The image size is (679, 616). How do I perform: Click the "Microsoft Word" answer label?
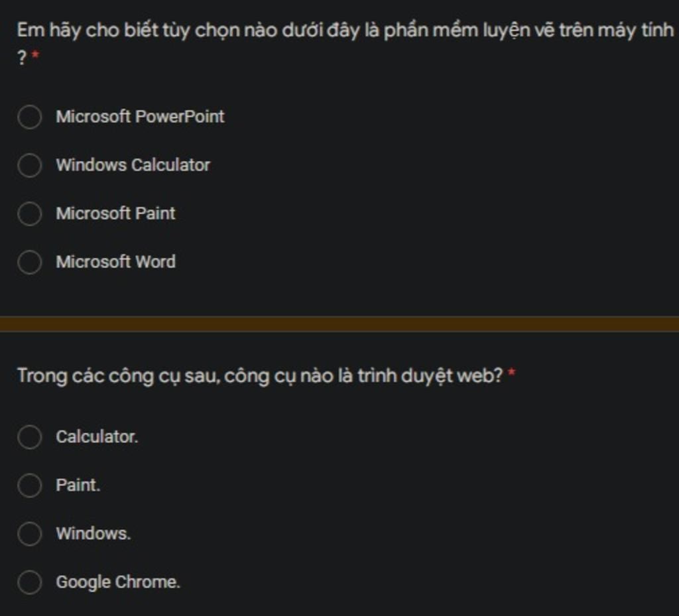coord(115,262)
